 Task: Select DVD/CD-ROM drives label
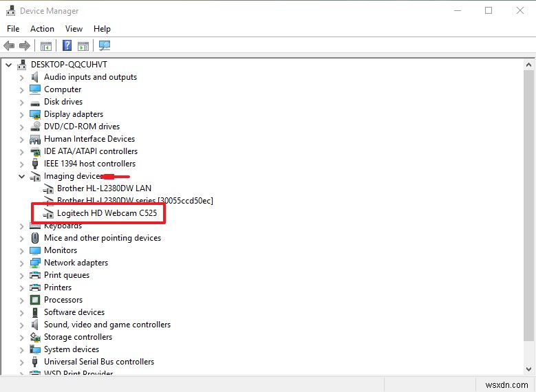click(x=82, y=127)
